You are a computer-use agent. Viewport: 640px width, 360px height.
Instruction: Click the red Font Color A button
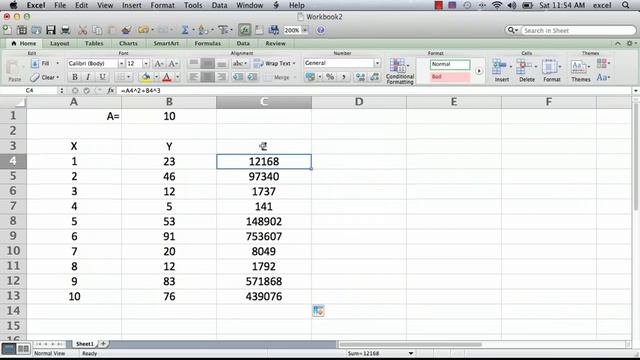click(x=167, y=77)
